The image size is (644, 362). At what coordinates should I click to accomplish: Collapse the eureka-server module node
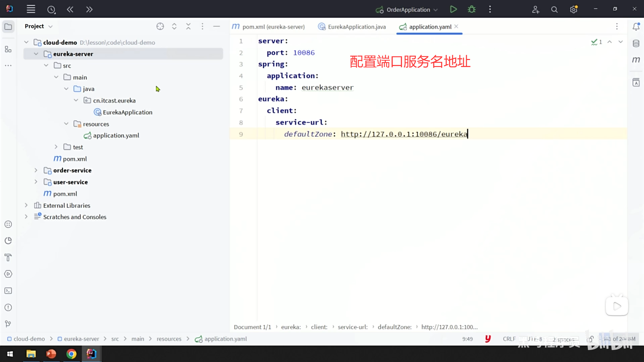tap(36, 54)
